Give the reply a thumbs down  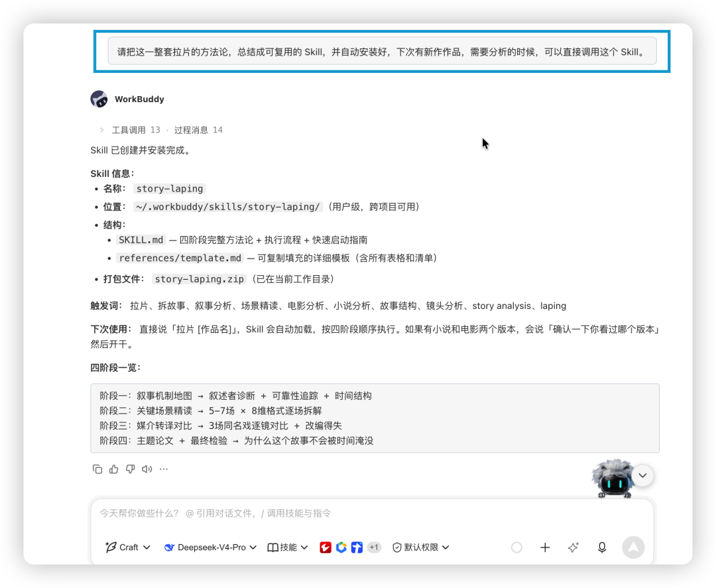[x=130, y=469]
